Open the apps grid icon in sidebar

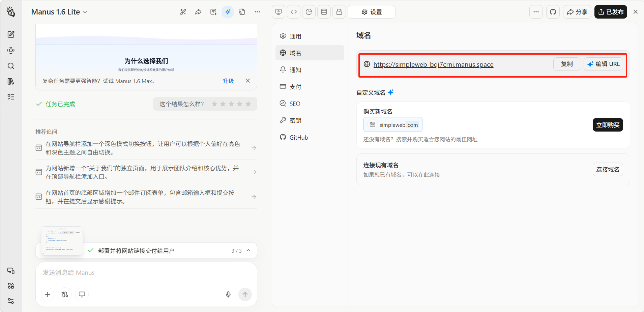[11, 286]
